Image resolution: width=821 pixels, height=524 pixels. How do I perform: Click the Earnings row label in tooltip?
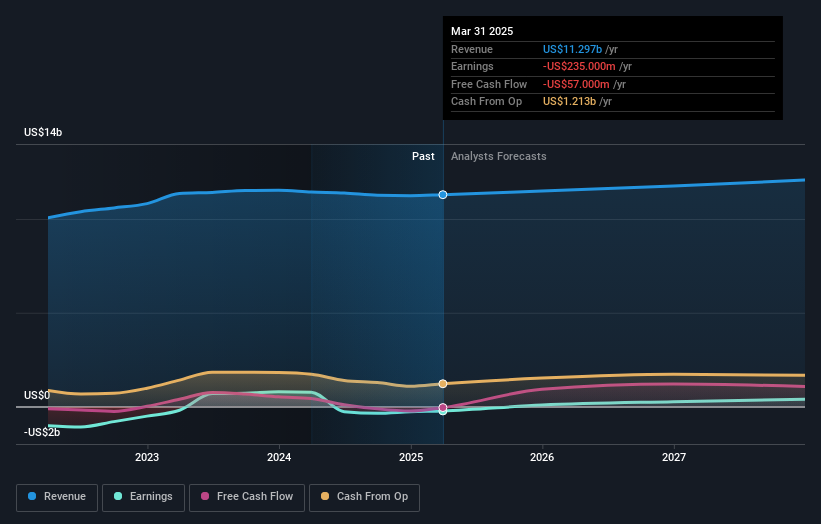click(472, 66)
